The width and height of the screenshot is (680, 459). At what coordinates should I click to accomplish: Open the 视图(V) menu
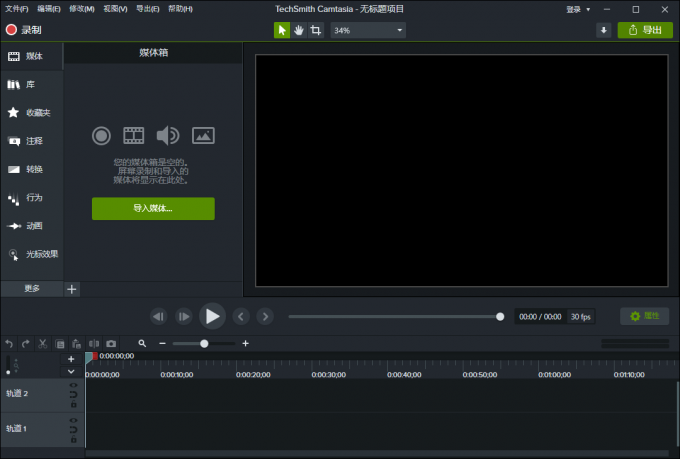(x=115, y=9)
